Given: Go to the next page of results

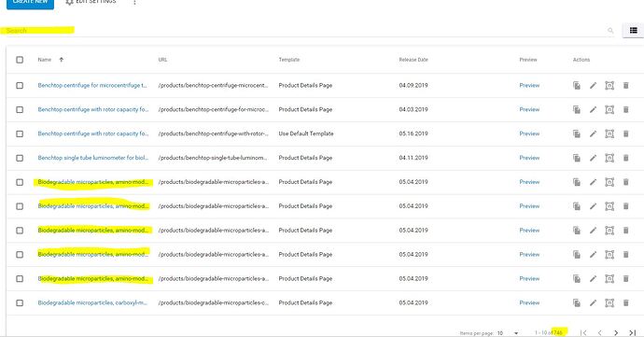Looking at the screenshot, I should click(616, 332).
